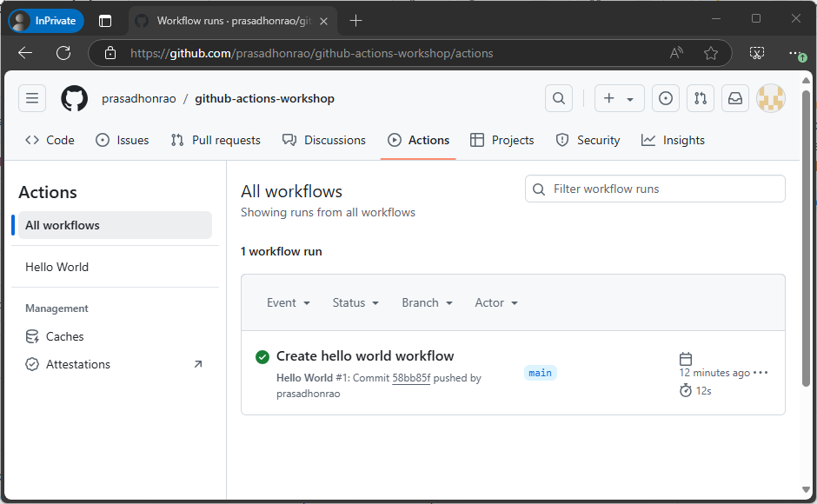The width and height of the screenshot is (817, 504).
Task: Open the pull requests icon in header
Action: 701,98
